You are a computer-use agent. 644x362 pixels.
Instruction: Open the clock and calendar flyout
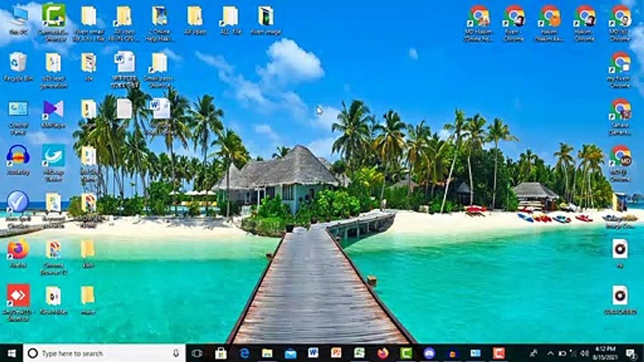605,353
